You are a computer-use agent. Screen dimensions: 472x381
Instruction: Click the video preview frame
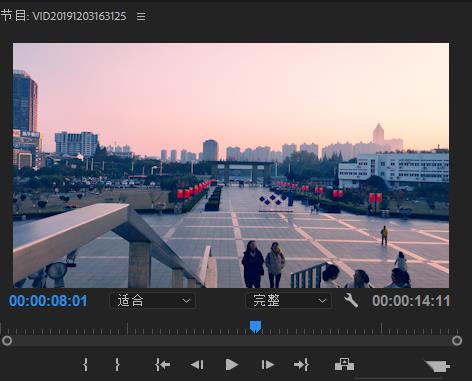pyautogui.click(x=231, y=165)
